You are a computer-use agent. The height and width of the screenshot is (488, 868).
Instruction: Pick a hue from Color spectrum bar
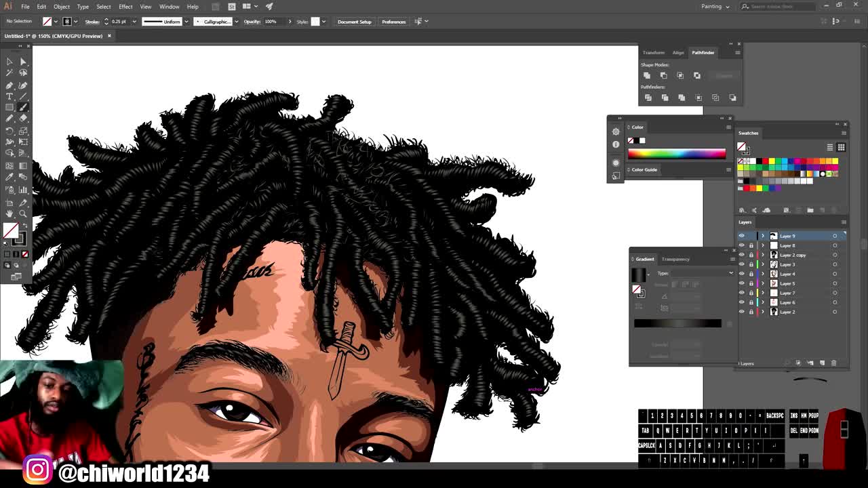676,154
